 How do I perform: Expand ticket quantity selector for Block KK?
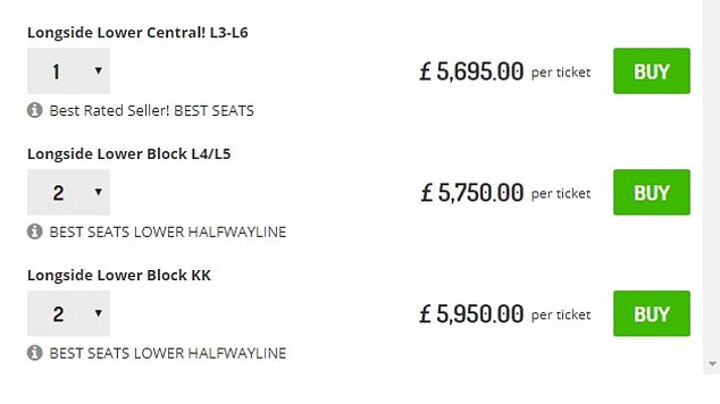[68, 313]
